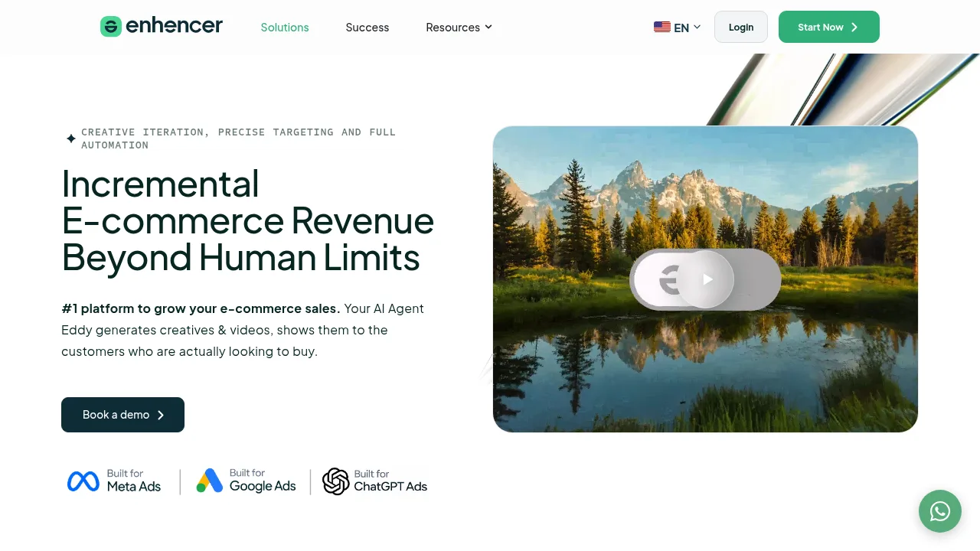Play the mountain landscape video

point(707,279)
